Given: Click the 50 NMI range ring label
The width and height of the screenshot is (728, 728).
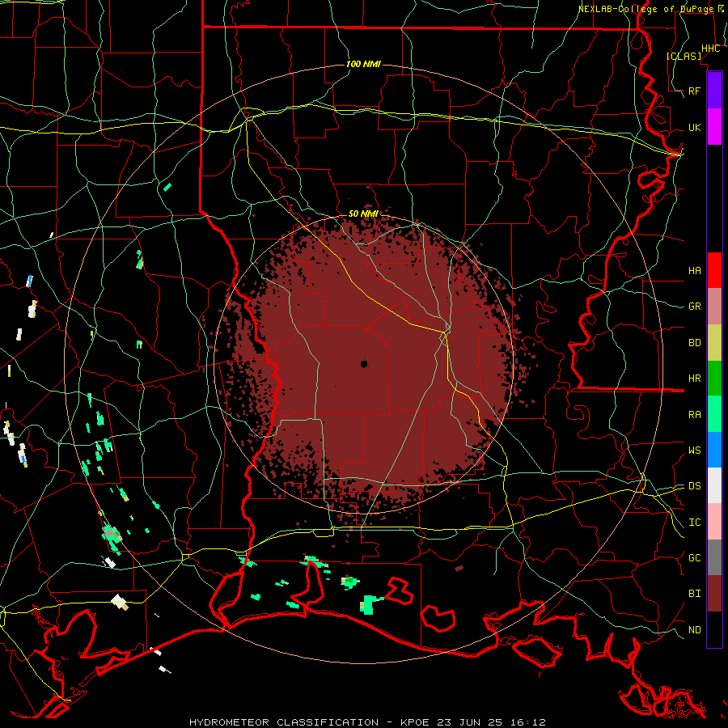Looking at the screenshot, I should click(x=363, y=214).
